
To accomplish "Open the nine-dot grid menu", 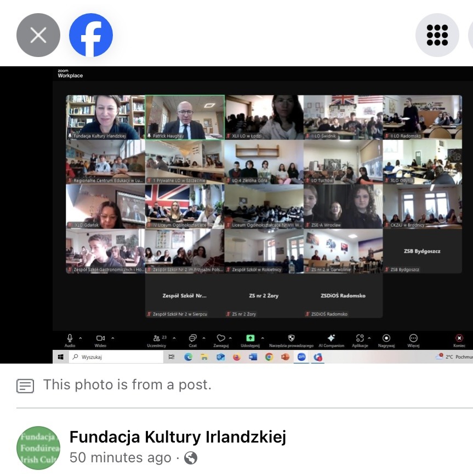I will (x=437, y=35).
